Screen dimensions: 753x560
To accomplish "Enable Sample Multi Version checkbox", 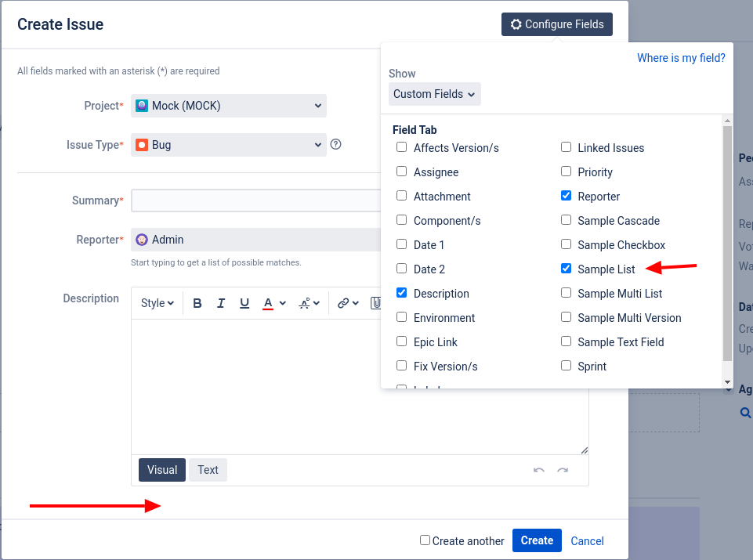I will (x=567, y=316).
